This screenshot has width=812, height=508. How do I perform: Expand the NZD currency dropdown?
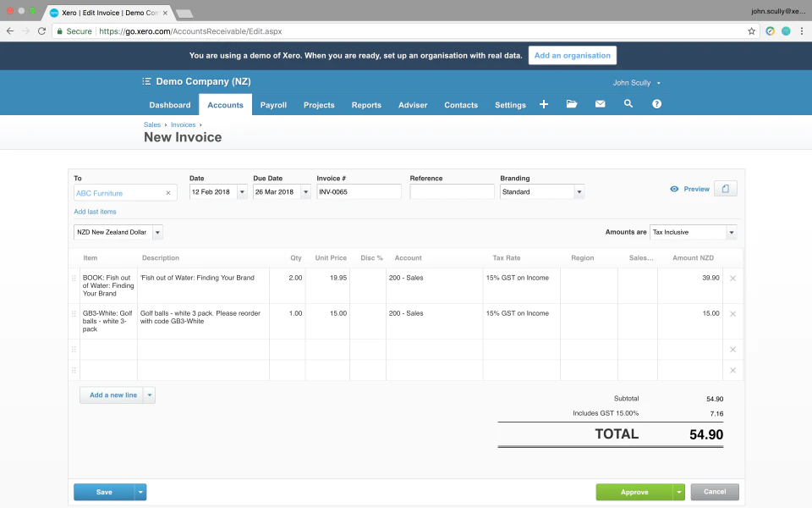tap(158, 232)
